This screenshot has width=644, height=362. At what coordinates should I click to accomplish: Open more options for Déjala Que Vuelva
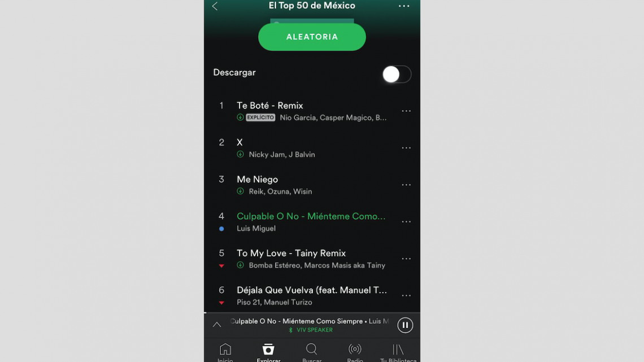pos(406,295)
